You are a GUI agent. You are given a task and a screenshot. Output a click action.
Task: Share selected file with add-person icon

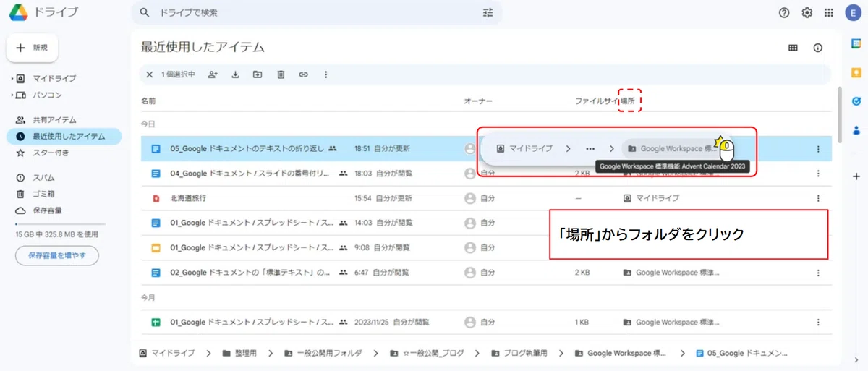(x=213, y=74)
